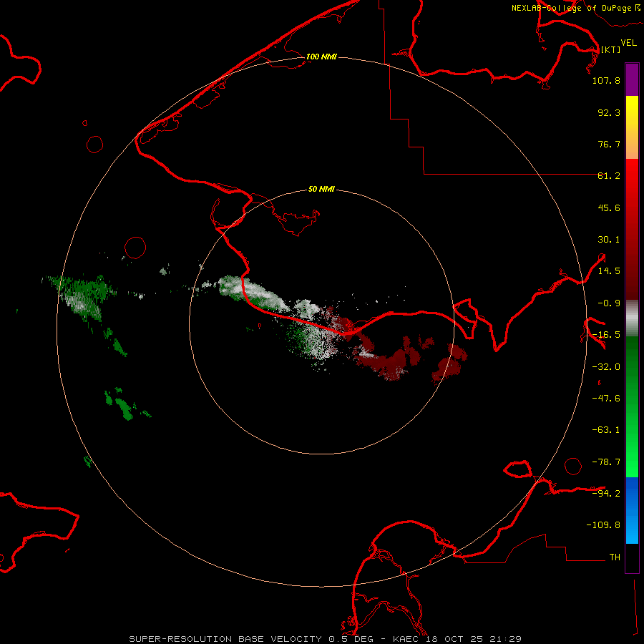Click the 50 NMI range ring label
644x644 pixels.
tap(321, 189)
